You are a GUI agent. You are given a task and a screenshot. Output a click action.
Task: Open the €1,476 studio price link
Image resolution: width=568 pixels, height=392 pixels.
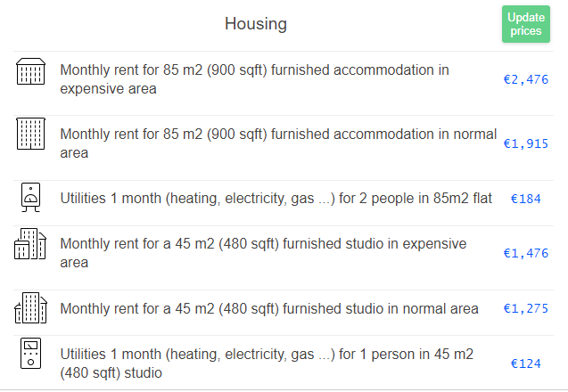[525, 254]
